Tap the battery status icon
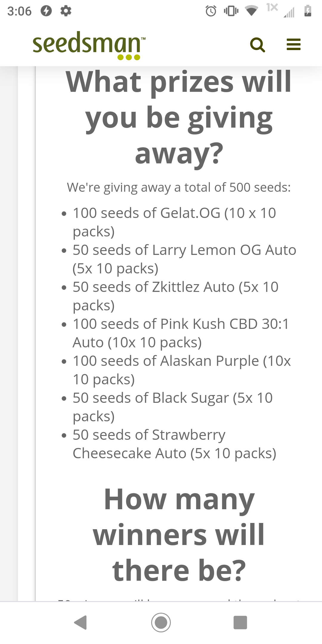 click(308, 11)
